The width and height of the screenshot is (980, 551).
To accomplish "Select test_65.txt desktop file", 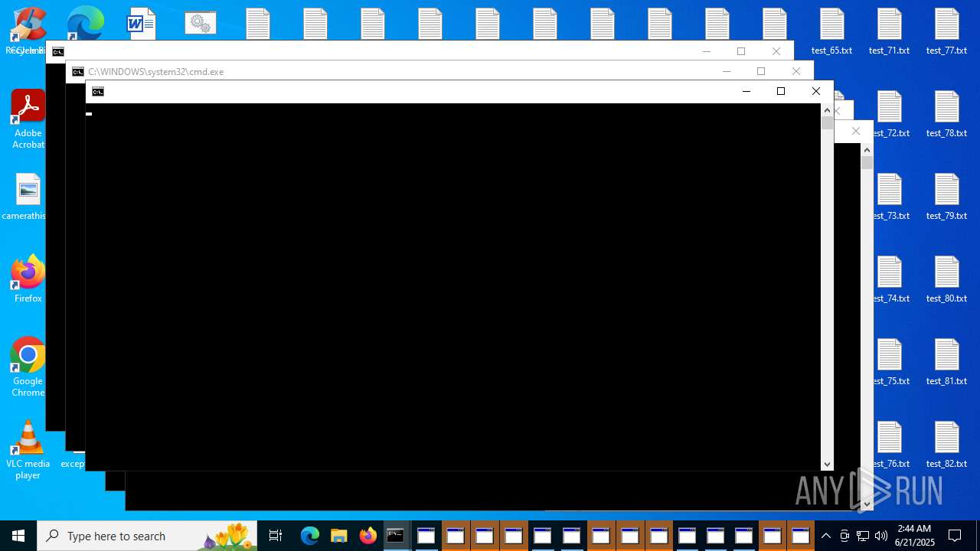I will coord(832,32).
